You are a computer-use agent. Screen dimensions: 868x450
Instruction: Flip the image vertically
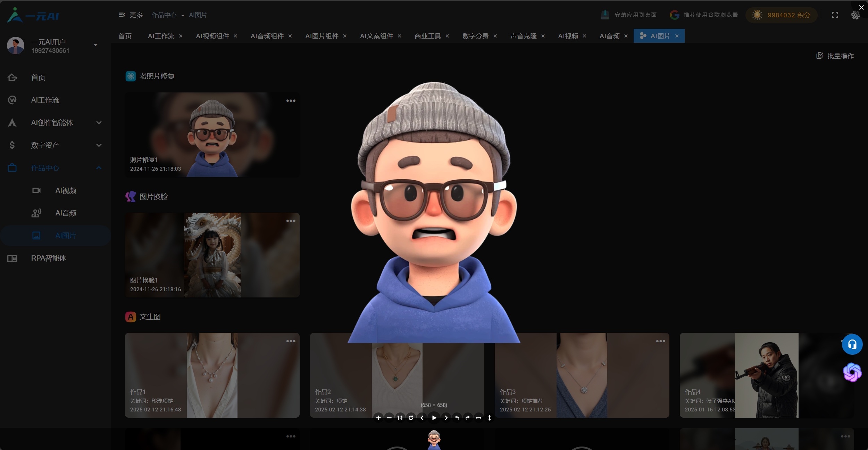pyautogui.click(x=490, y=418)
